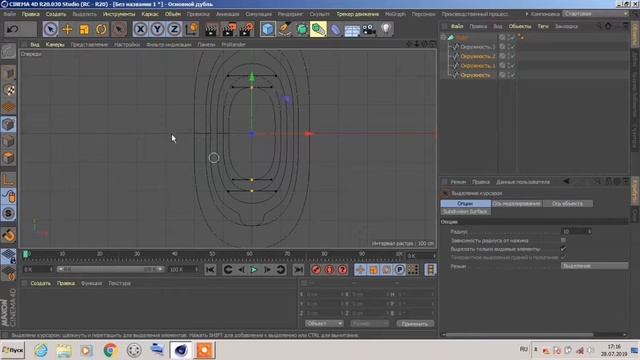Toggle select only visible elements checkbox
Screen dimensions: 640x360
[563, 249]
